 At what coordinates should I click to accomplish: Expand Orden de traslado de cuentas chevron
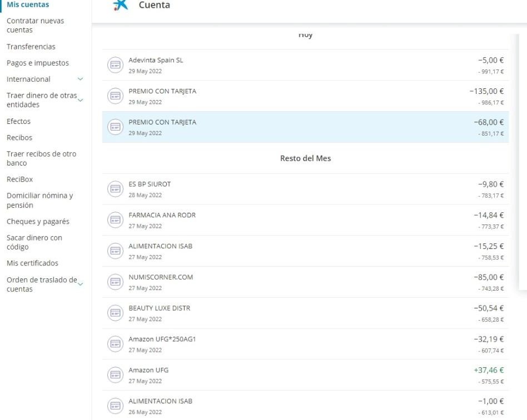80,284
